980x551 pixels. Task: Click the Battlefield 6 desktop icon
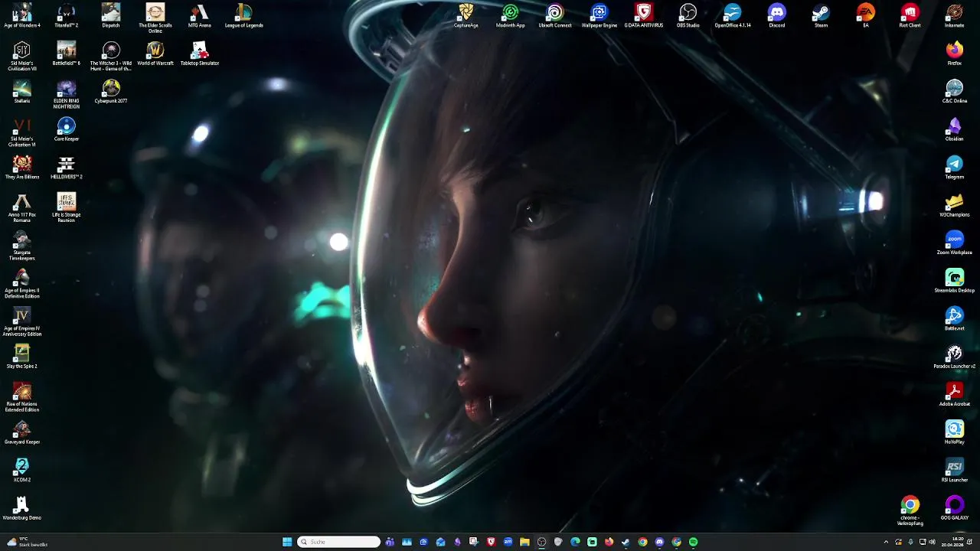(x=67, y=54)
